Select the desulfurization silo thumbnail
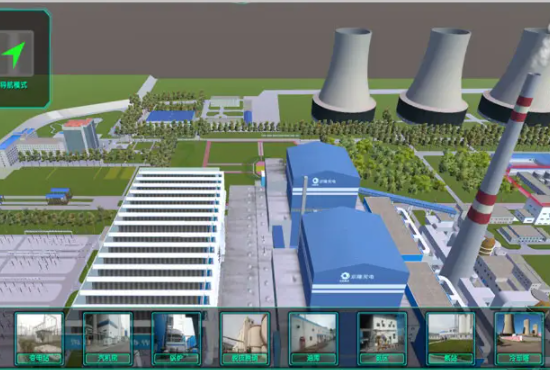550x370 pixels. click(245, 339)
